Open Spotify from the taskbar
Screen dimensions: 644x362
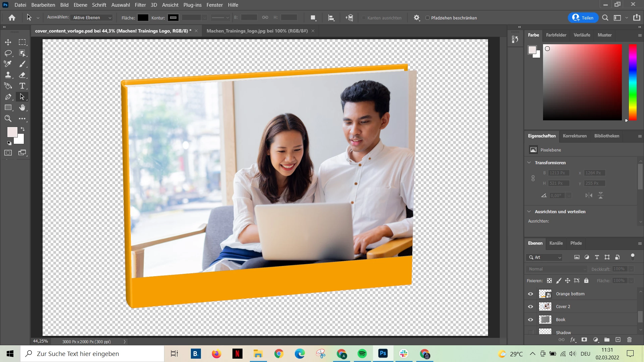tap(362, 354)
